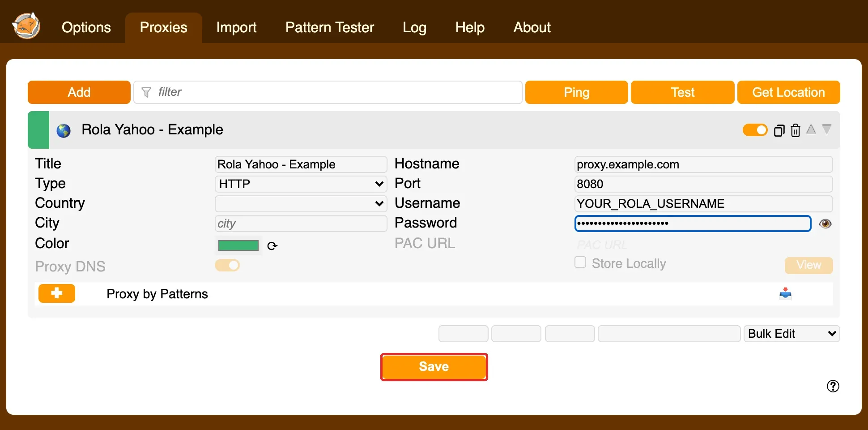Open help question mark icon
The width and height of the screenshot is (868, 430).
833,386
